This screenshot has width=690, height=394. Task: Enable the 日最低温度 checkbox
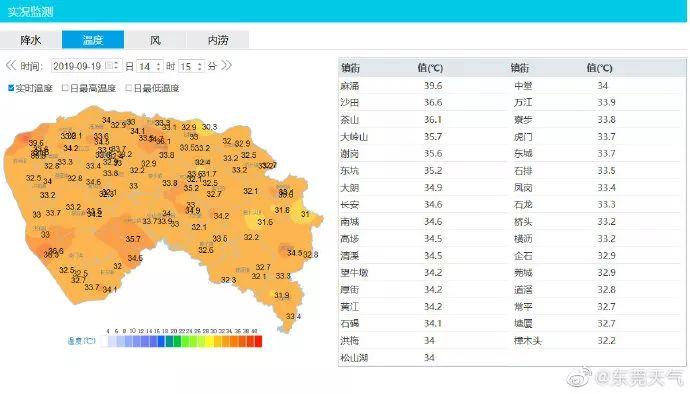[x=128, y=88]
